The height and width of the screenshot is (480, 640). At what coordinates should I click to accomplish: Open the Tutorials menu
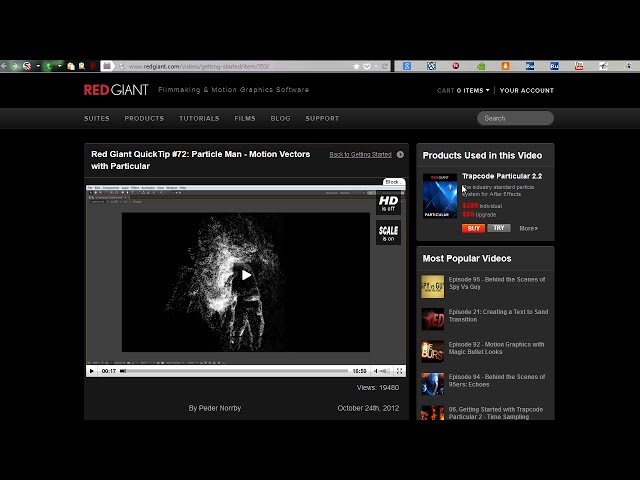[199, 118]
